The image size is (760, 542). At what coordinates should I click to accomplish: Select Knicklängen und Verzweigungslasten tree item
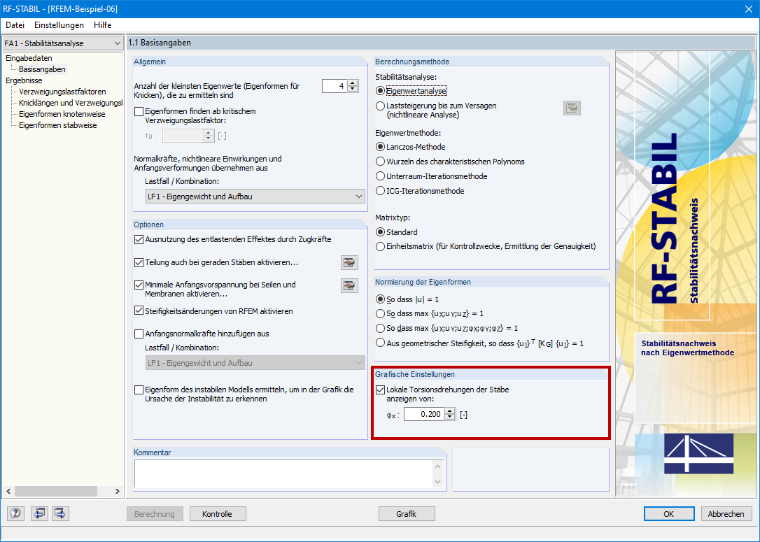pos(71,103)
